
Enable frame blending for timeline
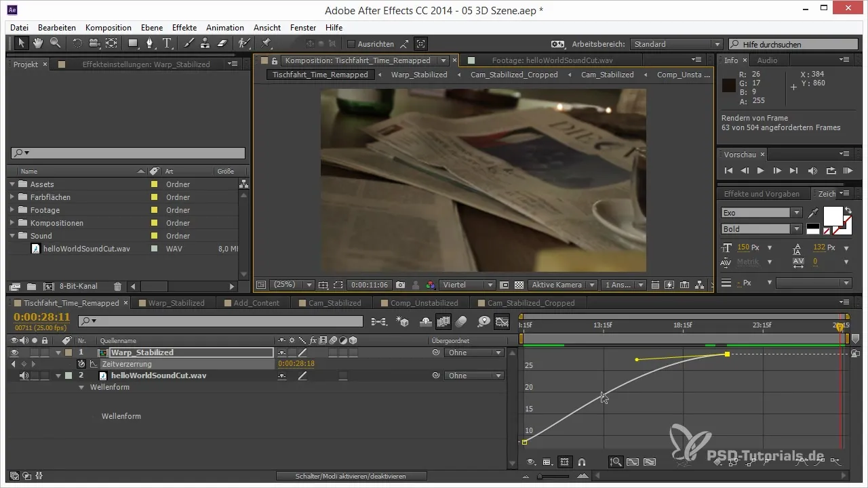[444, 321]
